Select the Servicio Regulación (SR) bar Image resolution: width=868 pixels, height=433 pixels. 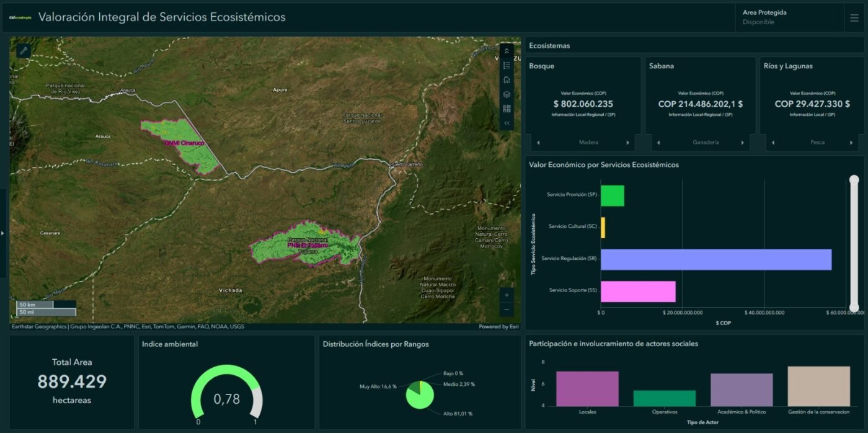pyautogui.click(x=715, y=259)
